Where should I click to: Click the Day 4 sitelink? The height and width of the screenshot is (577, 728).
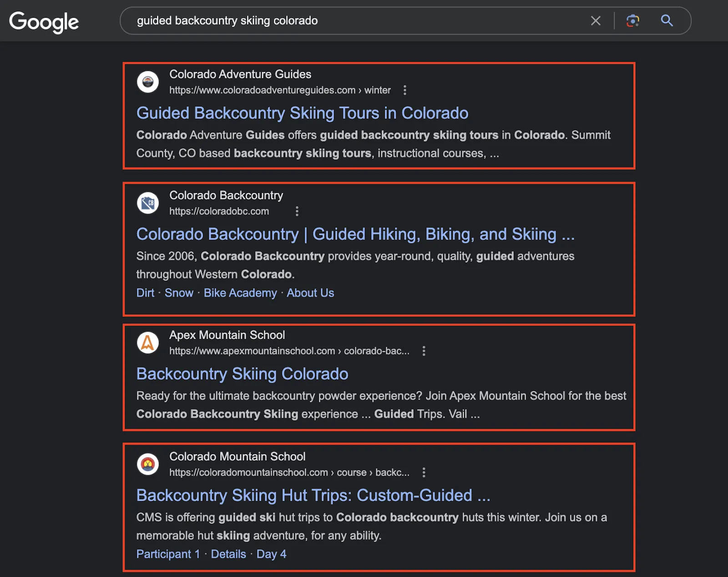[x=271, y=554]
